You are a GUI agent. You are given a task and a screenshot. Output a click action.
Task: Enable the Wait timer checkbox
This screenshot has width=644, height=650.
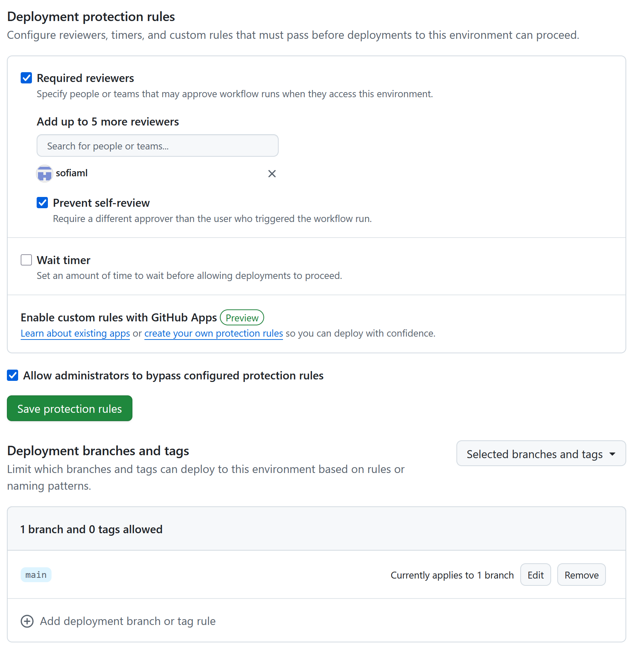[26, 260]
